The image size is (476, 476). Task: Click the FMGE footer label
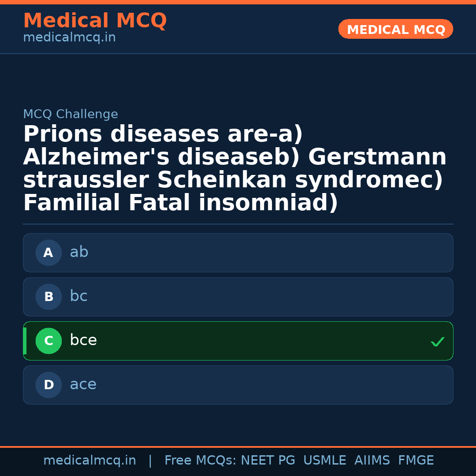416,460
